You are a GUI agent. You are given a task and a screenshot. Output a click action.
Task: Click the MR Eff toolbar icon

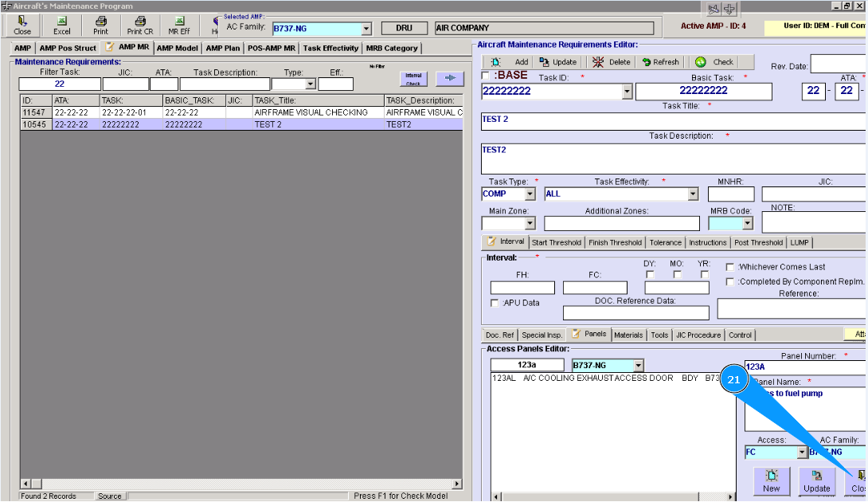[179, 25]
